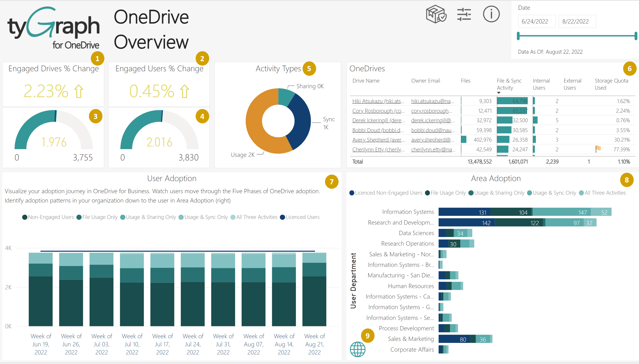
Task: Sort by File & Sync Activity column
Action: 509,84
